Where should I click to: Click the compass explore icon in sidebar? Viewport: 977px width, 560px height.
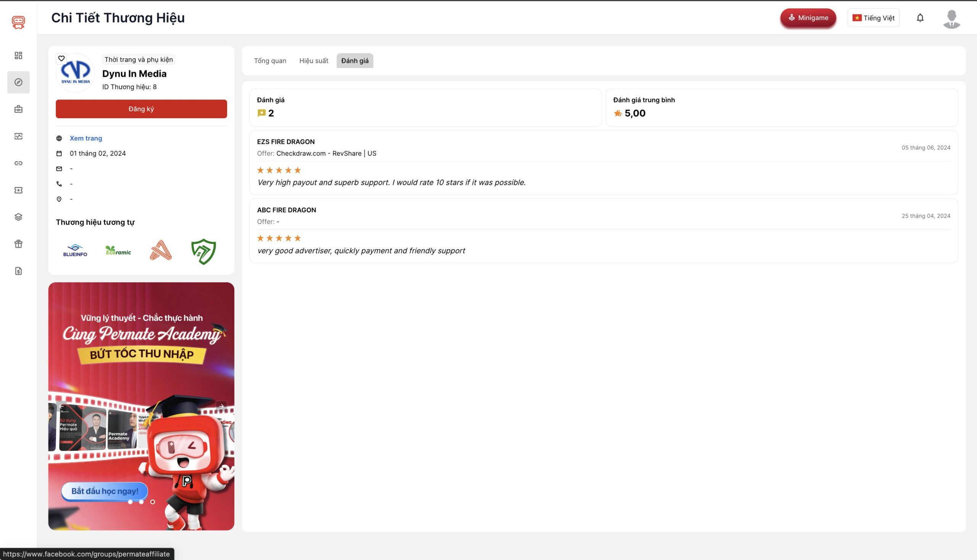tap(18, 82)
